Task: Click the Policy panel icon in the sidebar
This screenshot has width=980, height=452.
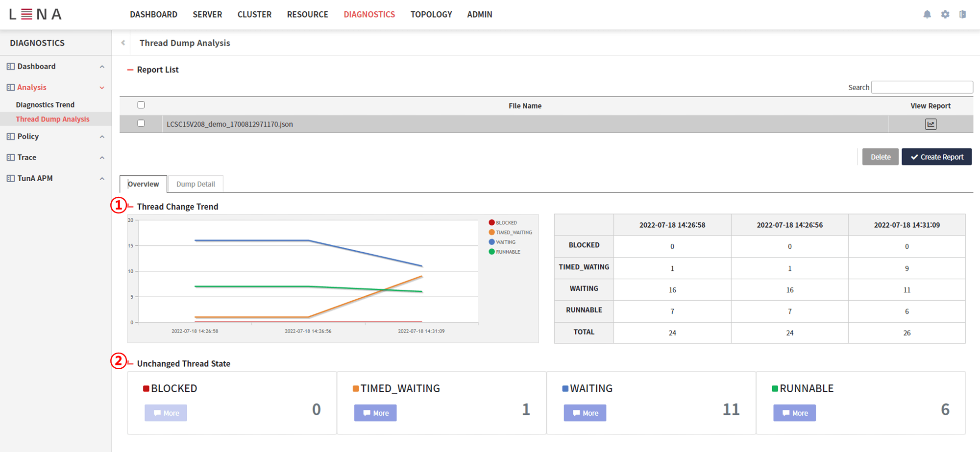Action: 10,136
